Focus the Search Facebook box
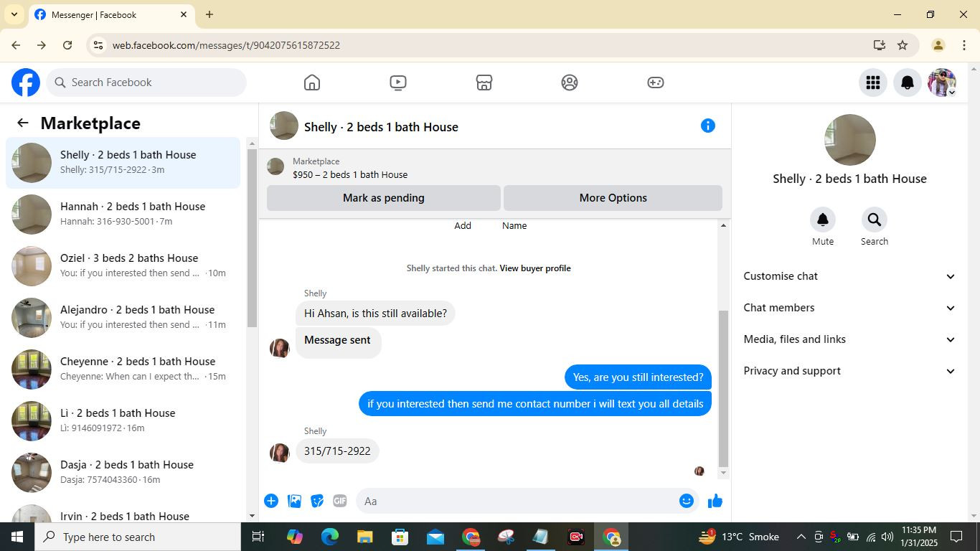 (x=146, y=83)
